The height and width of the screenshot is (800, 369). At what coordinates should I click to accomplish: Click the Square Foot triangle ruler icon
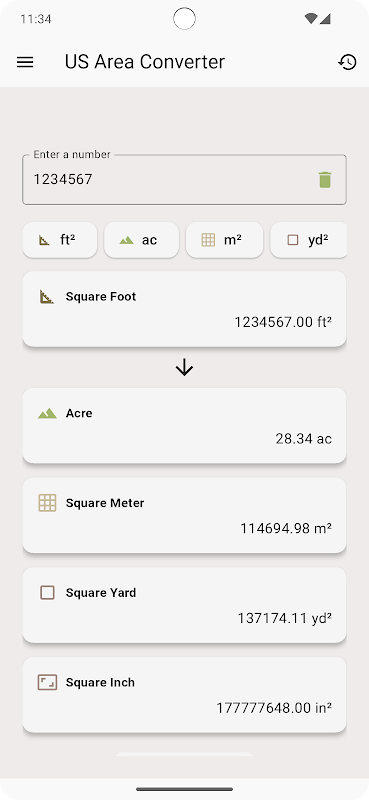pyautogui.click(x=47, y=296)
